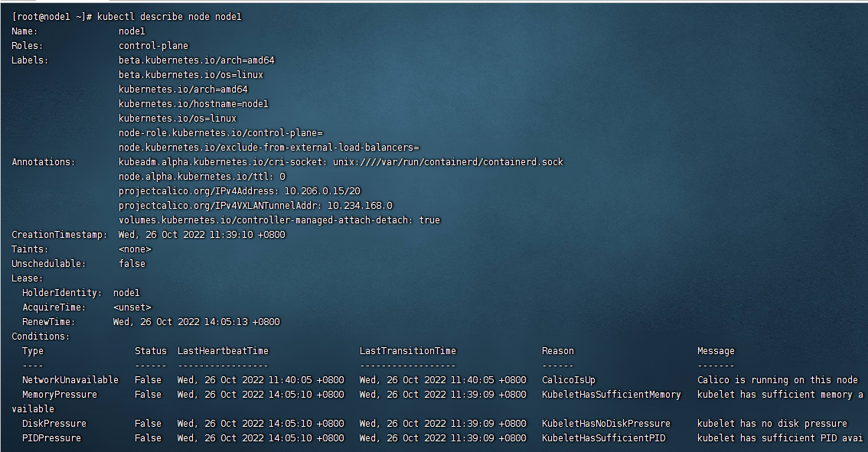
Task: Click the CreationTimestamp date value
Action: pyautogui.click(x=201, y=235)
